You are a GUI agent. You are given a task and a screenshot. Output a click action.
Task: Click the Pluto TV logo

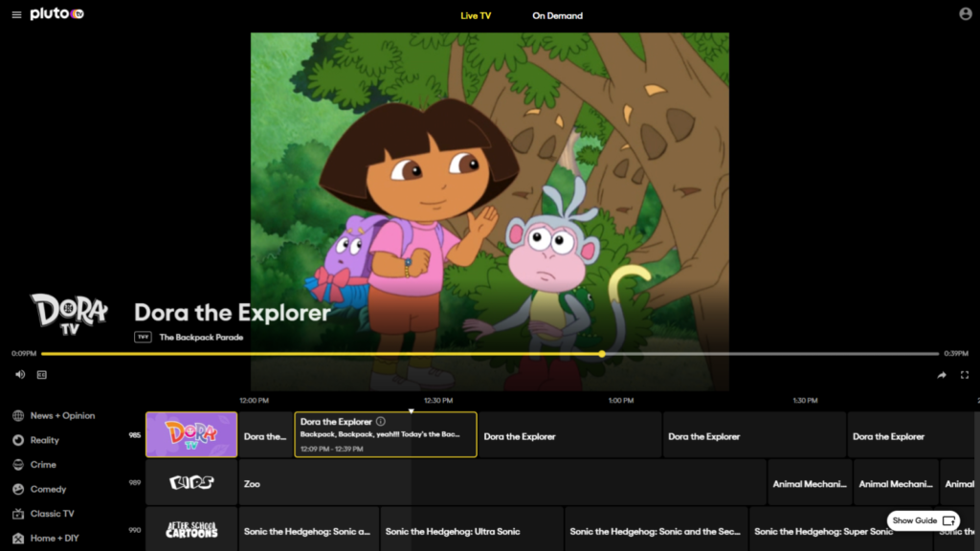56,14
